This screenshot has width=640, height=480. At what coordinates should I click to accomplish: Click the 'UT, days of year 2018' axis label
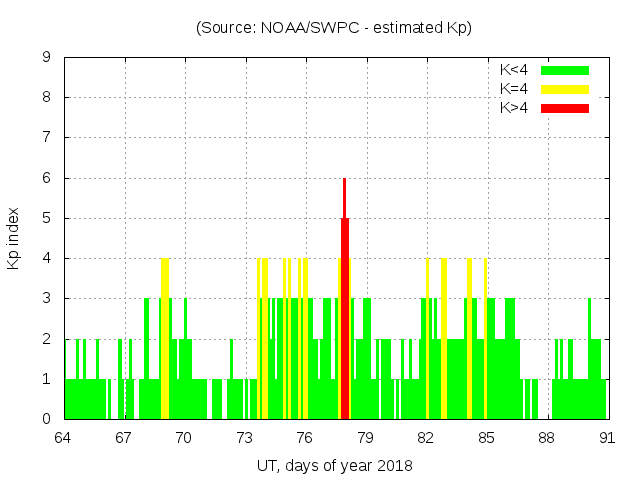point(334,465)
